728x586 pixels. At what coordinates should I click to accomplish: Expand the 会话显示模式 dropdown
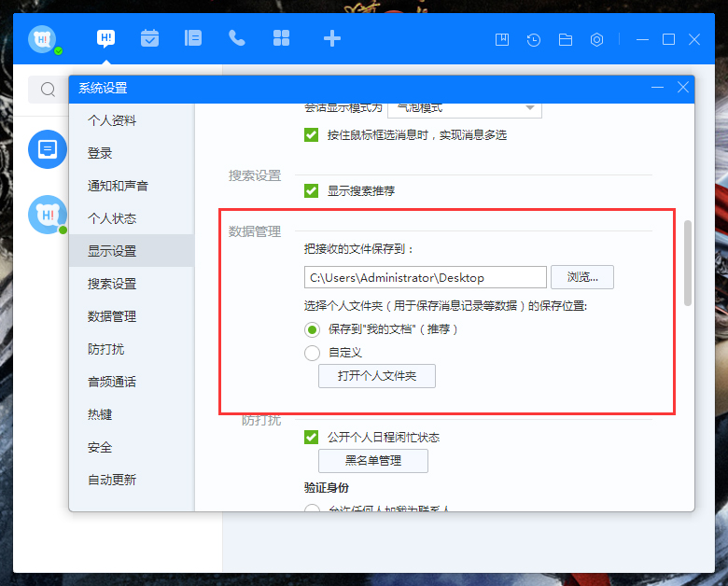[464, 108]
